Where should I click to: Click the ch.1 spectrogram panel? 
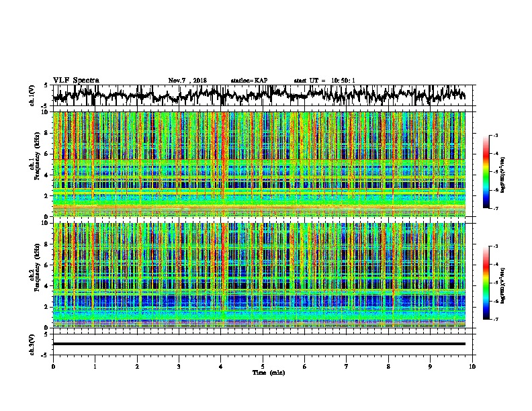(259, 164)
